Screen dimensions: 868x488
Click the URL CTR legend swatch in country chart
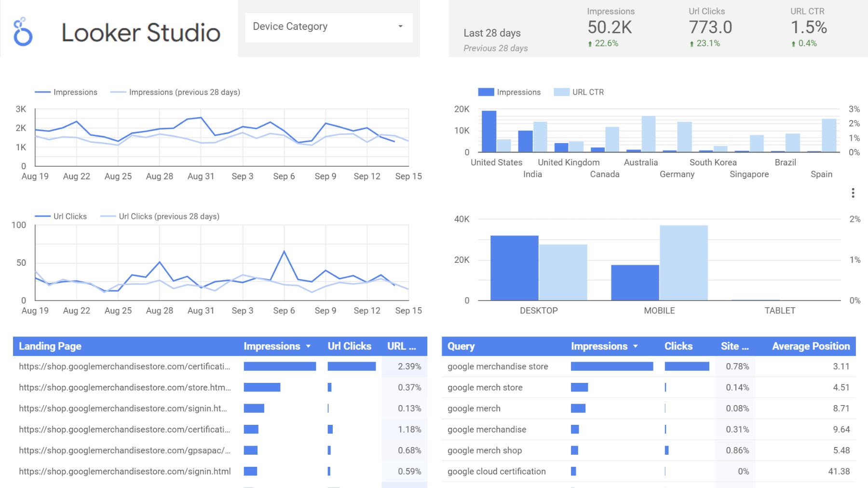tap(562, 92)
